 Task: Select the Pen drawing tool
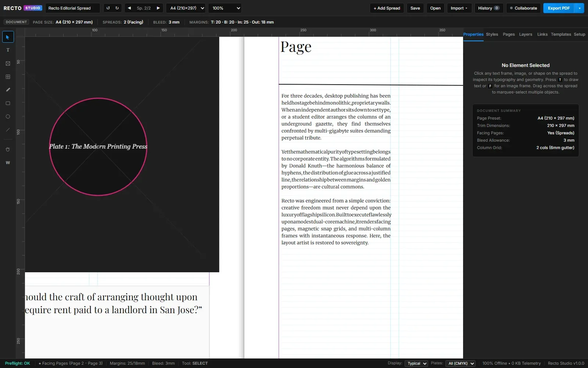8,90
